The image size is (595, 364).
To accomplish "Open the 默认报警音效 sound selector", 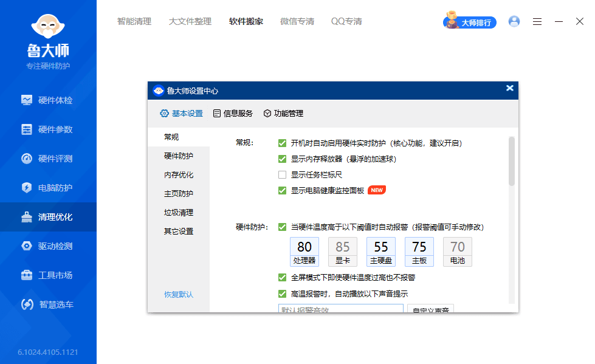I will [340, 309].
